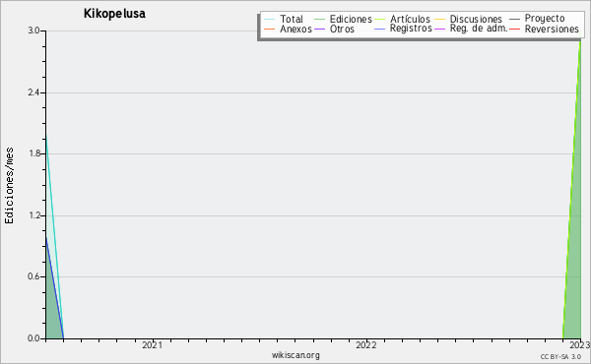
Task: Click the 2.4 y-axis value
Action: 33,92
